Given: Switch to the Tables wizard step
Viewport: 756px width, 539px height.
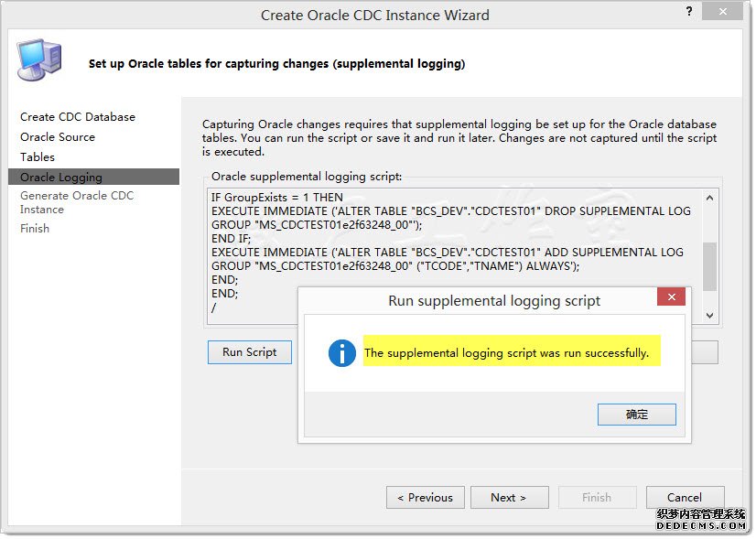Looking at the screenshot, I should pos(38,157).
